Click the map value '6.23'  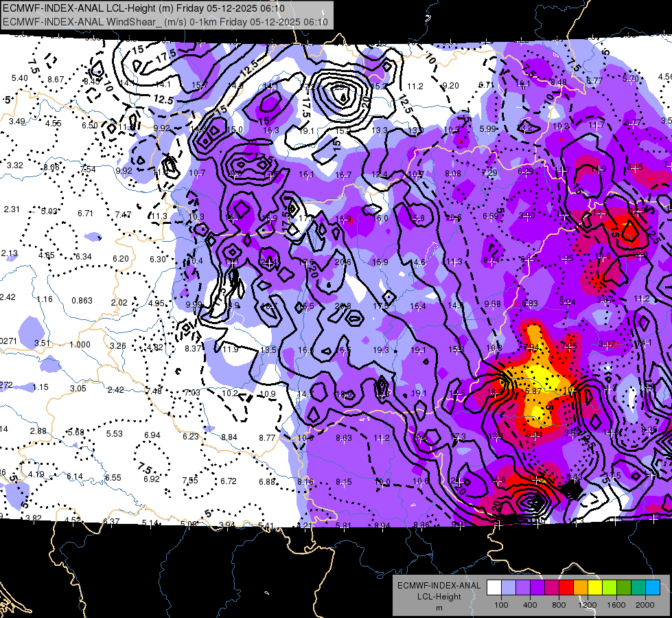point(191,436)
